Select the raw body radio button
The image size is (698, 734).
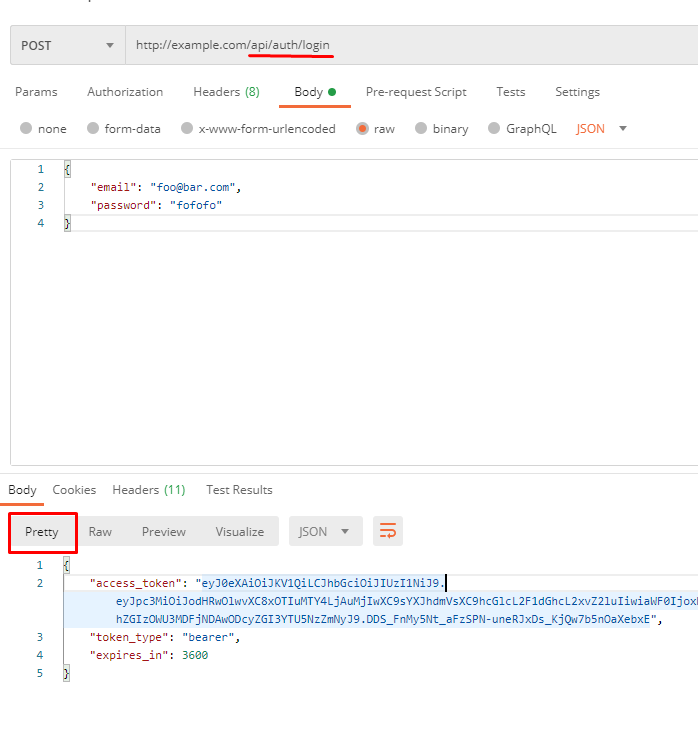click(363, 129)
